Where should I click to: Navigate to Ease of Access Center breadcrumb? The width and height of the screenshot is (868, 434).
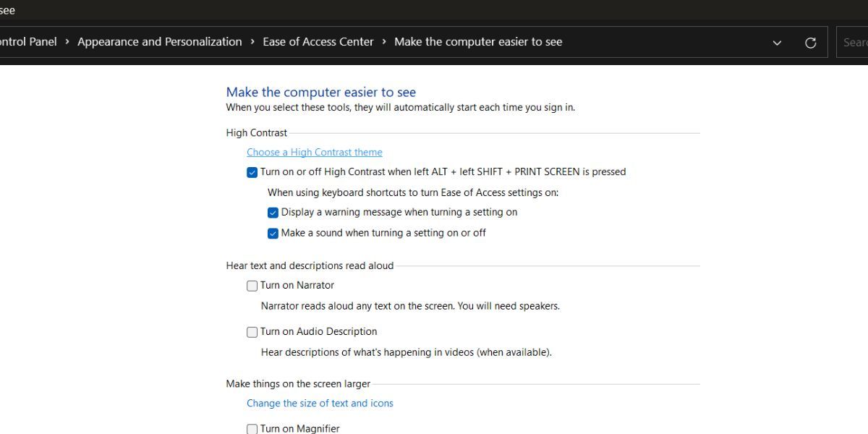tap(318, 42)
